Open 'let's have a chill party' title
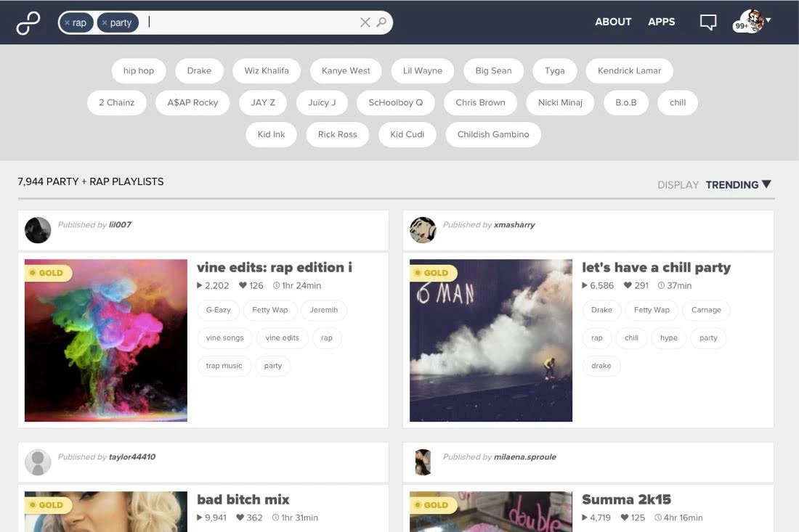This screenshot has height=532, width=799. (657, 267)
